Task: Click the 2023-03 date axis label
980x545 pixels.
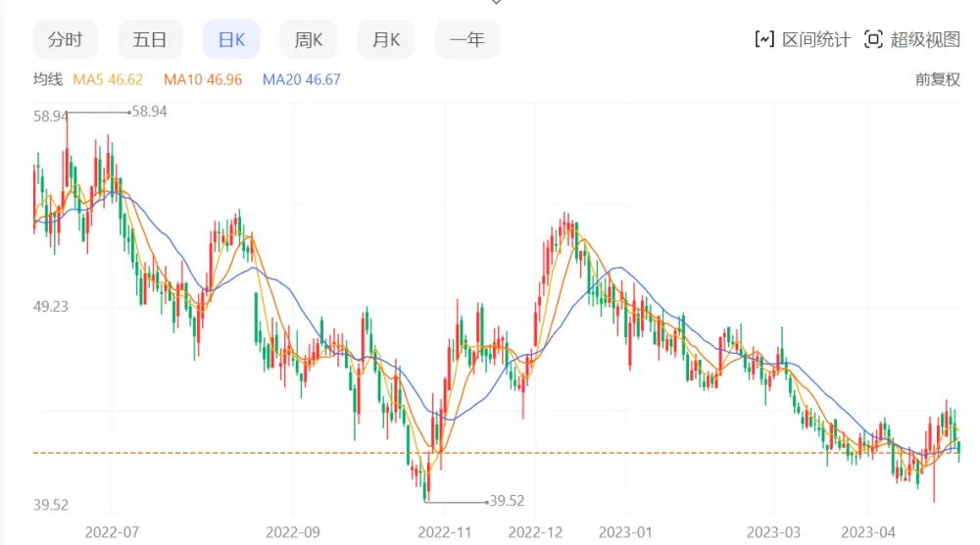Action: [x=773, y=531]
